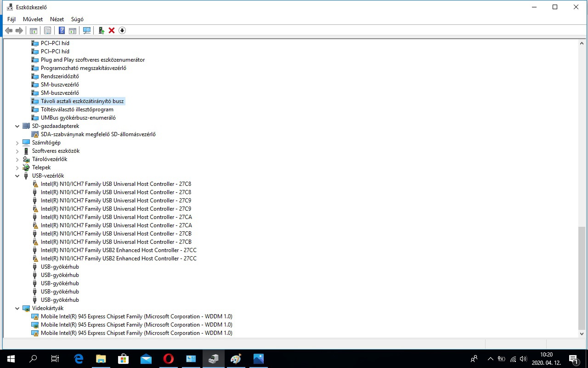Open the Windows Start menu
The image size is (588, 368).
point(11,359)
